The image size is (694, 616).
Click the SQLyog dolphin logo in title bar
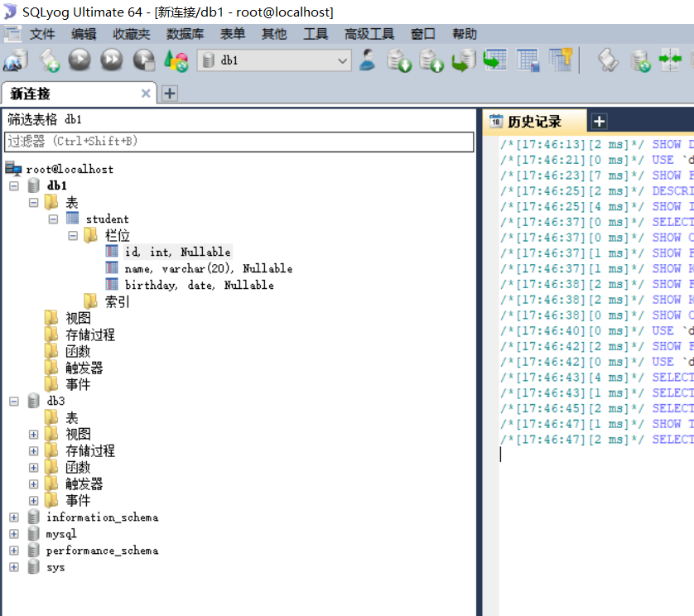pyautogui.click(x=10, y=12)
